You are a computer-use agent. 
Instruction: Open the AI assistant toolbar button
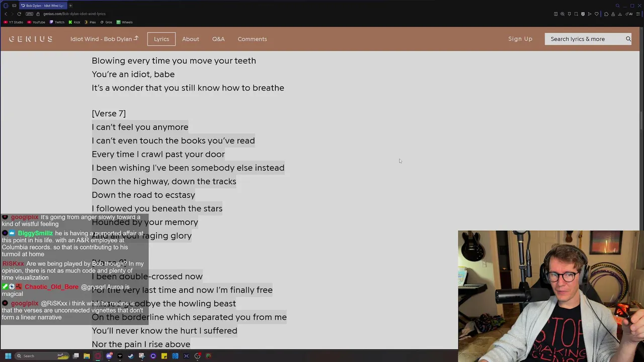point(629,14)
